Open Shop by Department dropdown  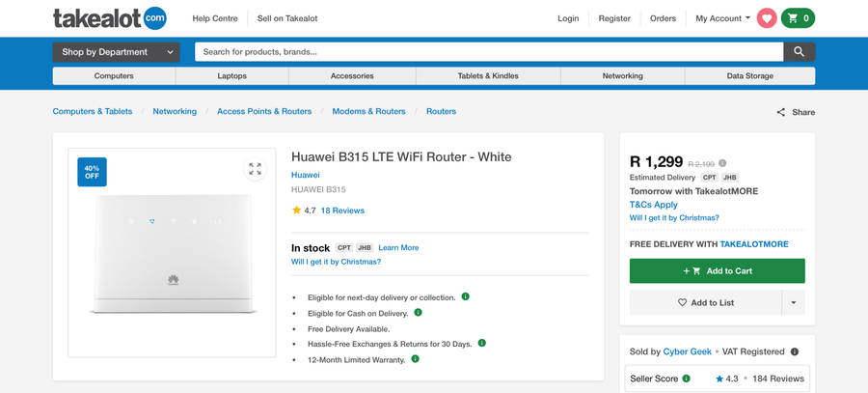coord(116,51)
